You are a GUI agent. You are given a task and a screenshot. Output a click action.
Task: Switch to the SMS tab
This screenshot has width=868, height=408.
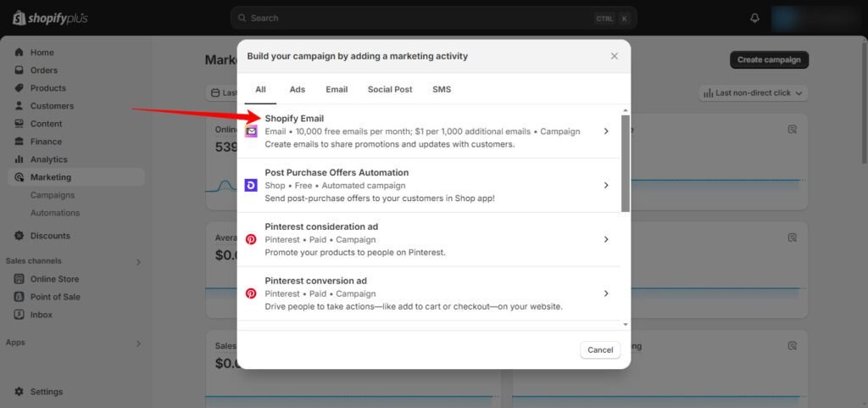[x=442, y=89]
